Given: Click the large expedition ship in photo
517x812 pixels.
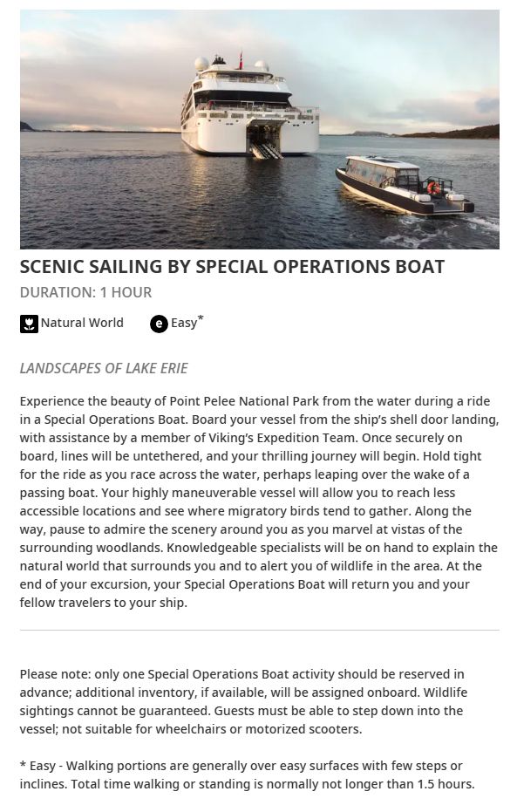Looking at the screenshot, I should [249, 106].
